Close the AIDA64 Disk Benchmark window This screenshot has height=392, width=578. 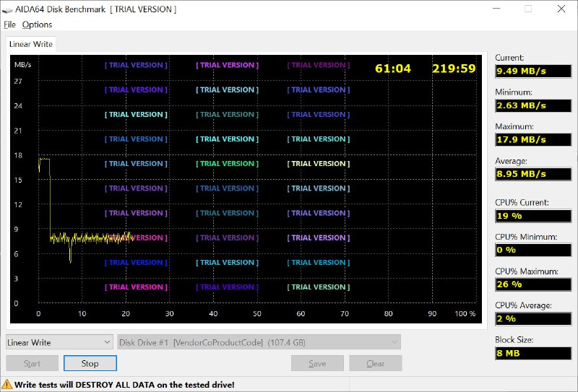[x=561, y=9]
